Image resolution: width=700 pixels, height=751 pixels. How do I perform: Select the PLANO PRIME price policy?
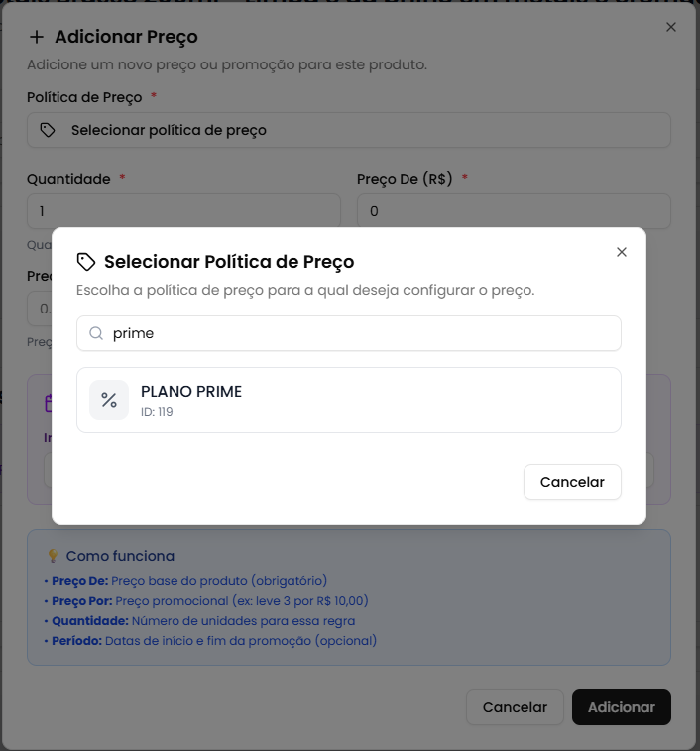[x=349, y=400]
